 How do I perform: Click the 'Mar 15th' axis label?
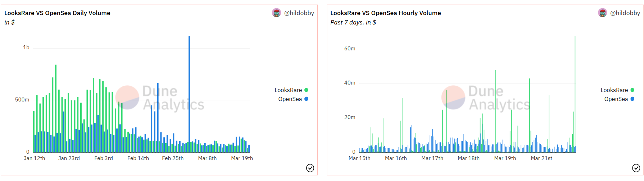[359, 158]
